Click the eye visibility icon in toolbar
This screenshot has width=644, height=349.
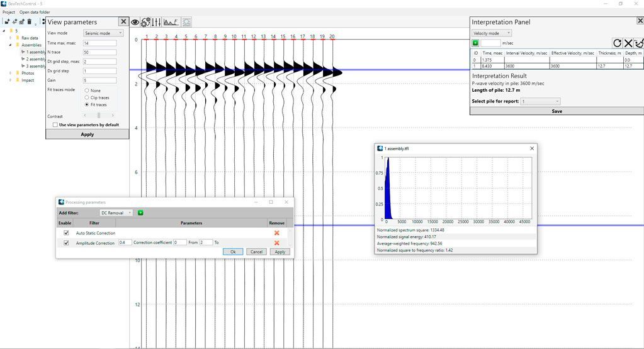pos(135,22)
